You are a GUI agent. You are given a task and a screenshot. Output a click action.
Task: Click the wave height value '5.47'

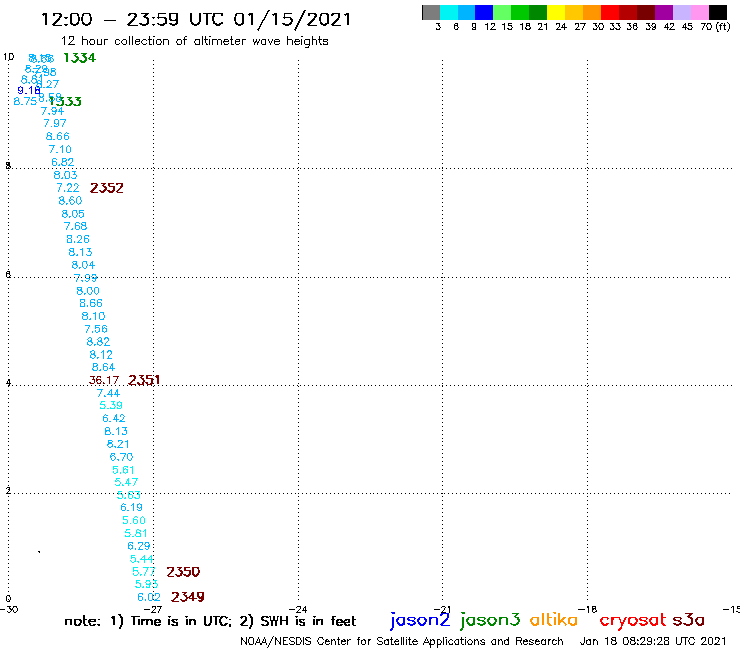[x=126, y=482]
